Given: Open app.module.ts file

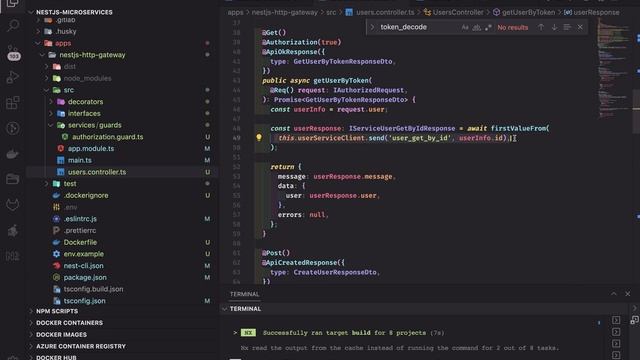Looking at the screenshot, I should click(91, 149).
